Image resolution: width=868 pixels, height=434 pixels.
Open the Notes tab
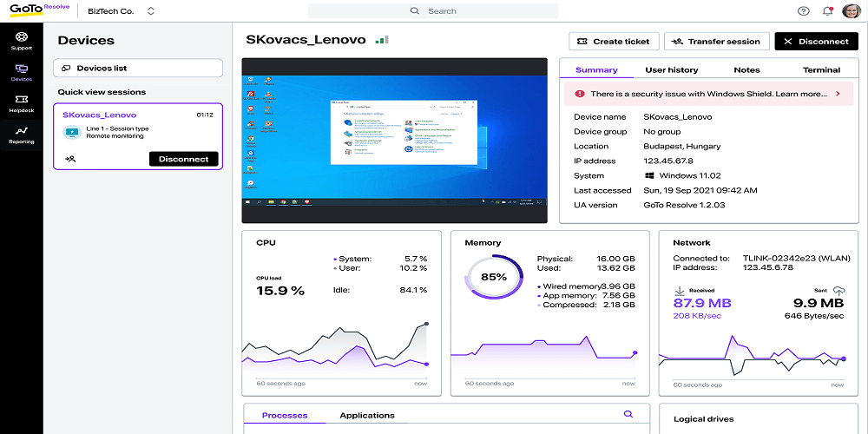(x=746, y=69)
